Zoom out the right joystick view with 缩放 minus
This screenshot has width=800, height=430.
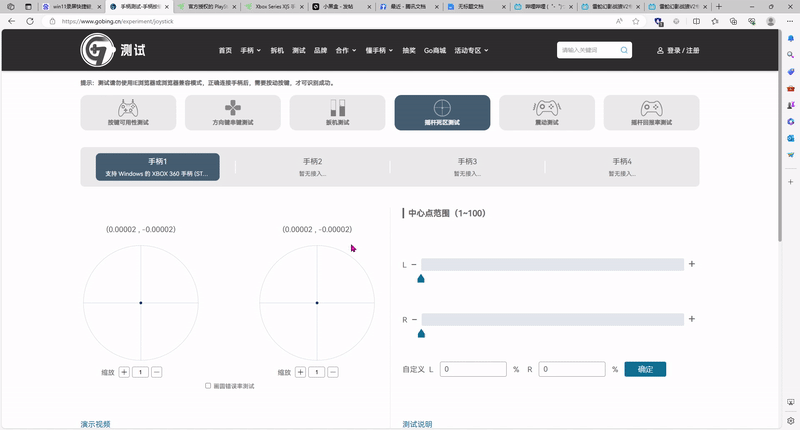(x=333, y=372)
